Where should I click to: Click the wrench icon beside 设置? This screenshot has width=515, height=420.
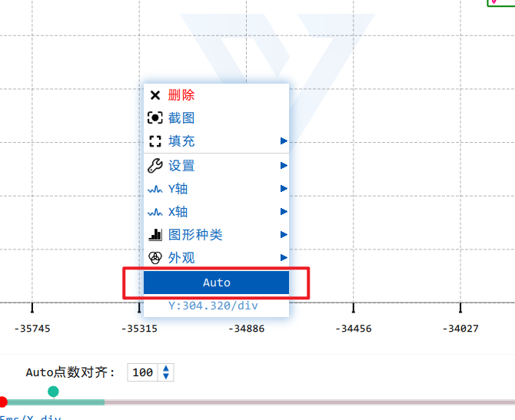155,165
